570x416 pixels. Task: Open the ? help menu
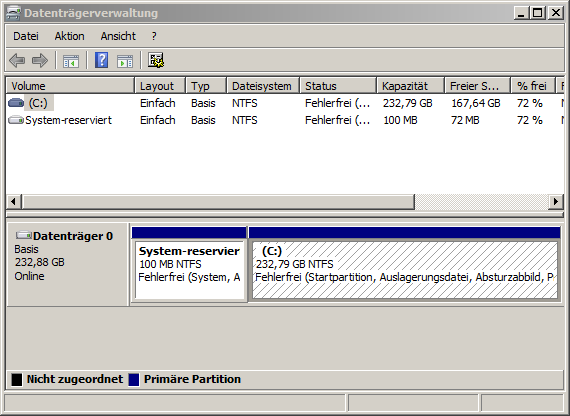(x=154, y=36)
